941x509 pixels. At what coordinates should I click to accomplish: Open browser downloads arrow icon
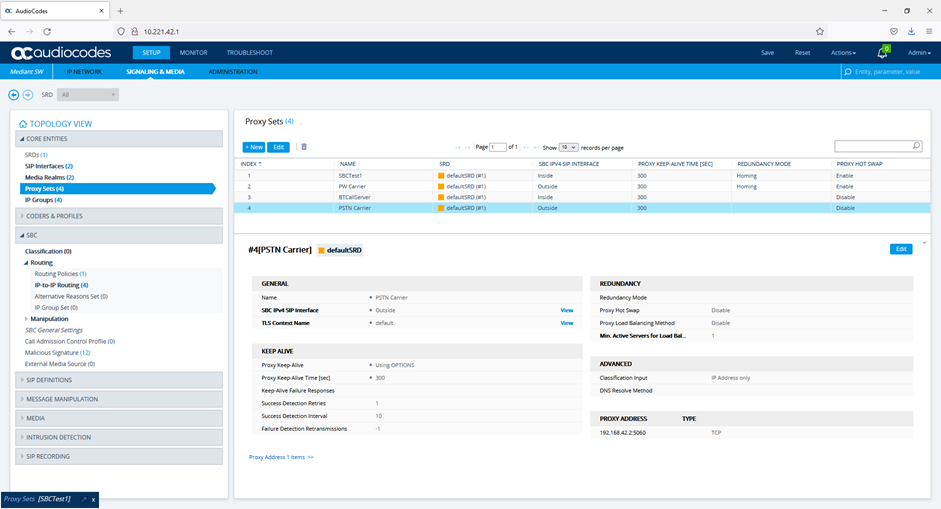pos(911,31)
